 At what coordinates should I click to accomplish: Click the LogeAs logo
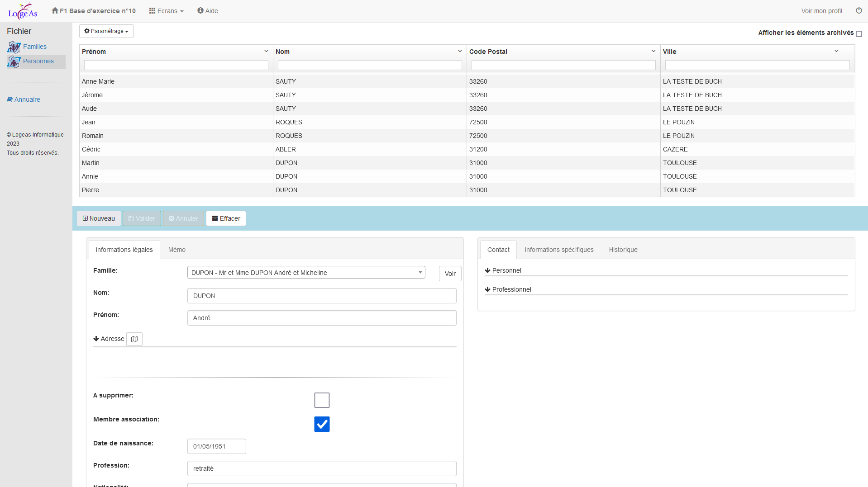(x=23, y=11)
